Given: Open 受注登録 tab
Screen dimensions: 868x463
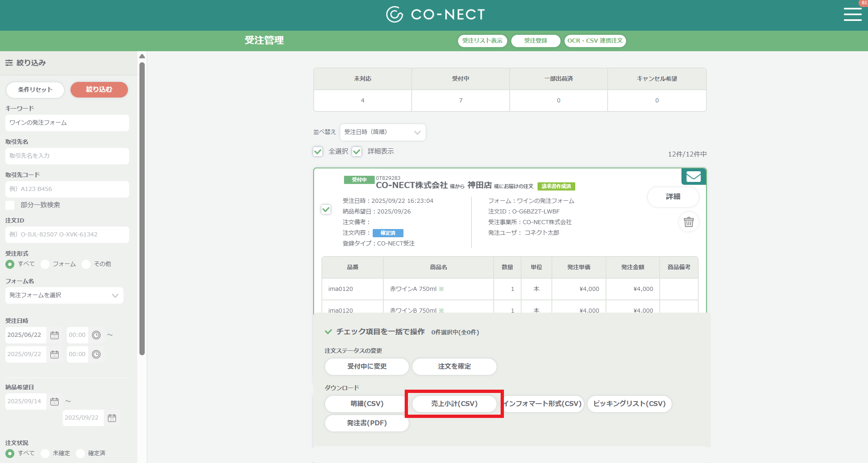Looking at the screenshot, I should (535, 41).
